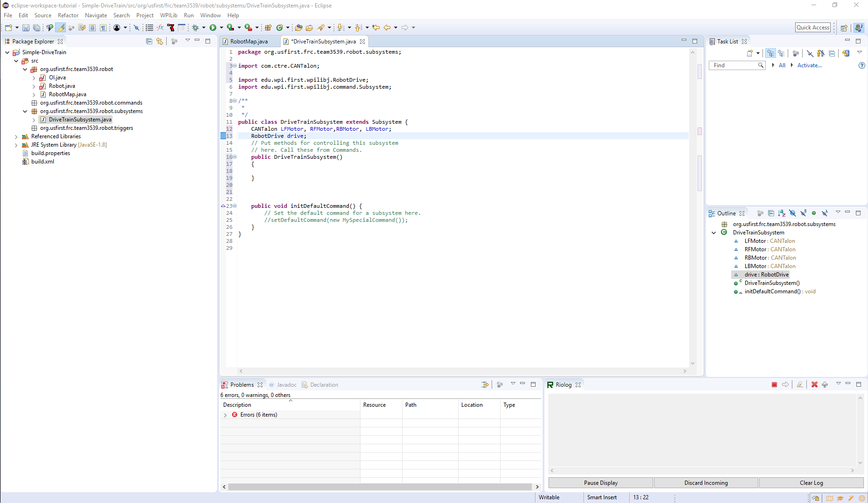Collapse all nodes in the Outline view
This screenshot has height=503, width=868.
pos(771,213)
